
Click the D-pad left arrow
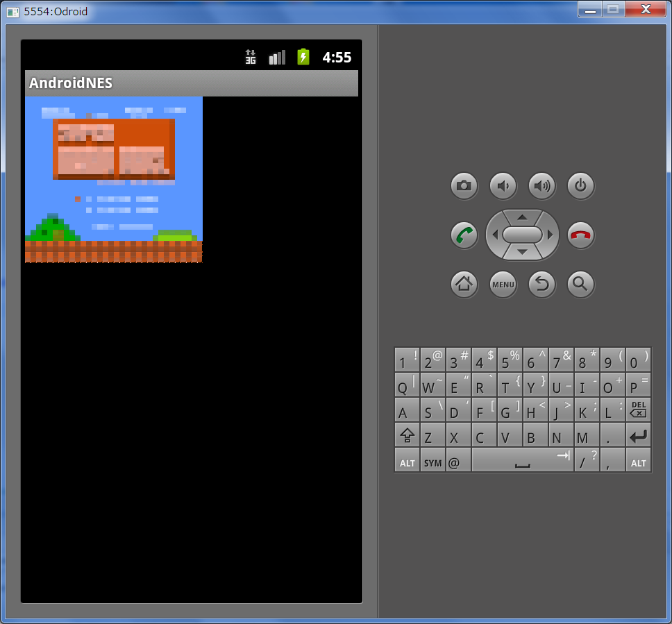[495, 235]
